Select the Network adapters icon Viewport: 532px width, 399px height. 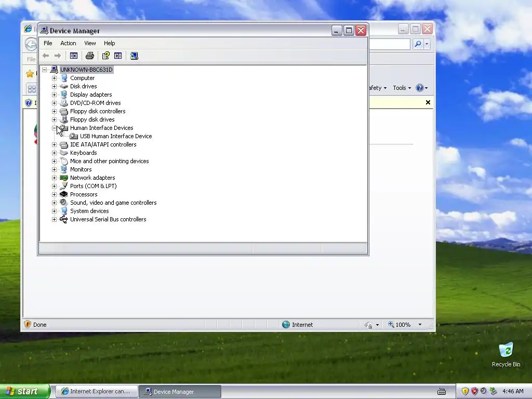(x=64, y=178)
